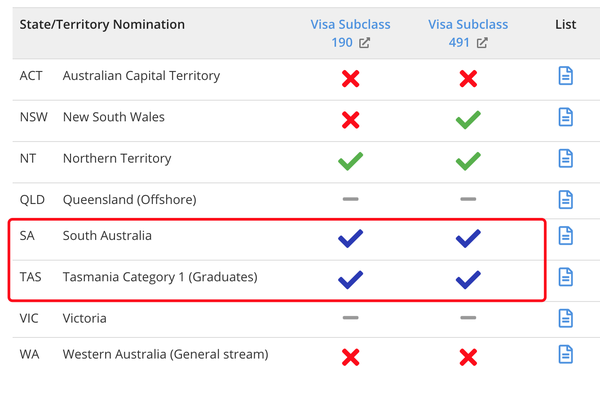Open the Western Australia list document icon
The image size is (600, 399).
click(x=565, y=354)
